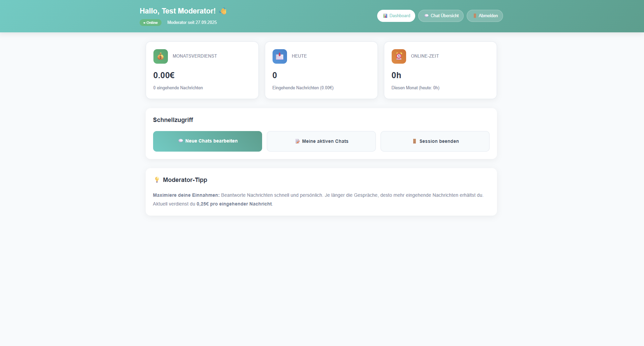Open the Dashboard navigation tab

[396, 16]
